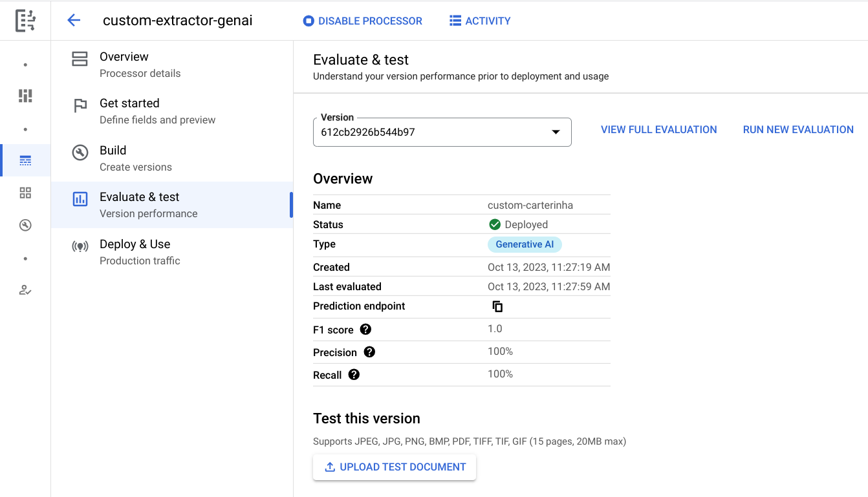The width and height of the screenshot is (868, 497).
Task: Click UPLOAD TEST DOCUMENT button
Action: (x=395, y=467)
